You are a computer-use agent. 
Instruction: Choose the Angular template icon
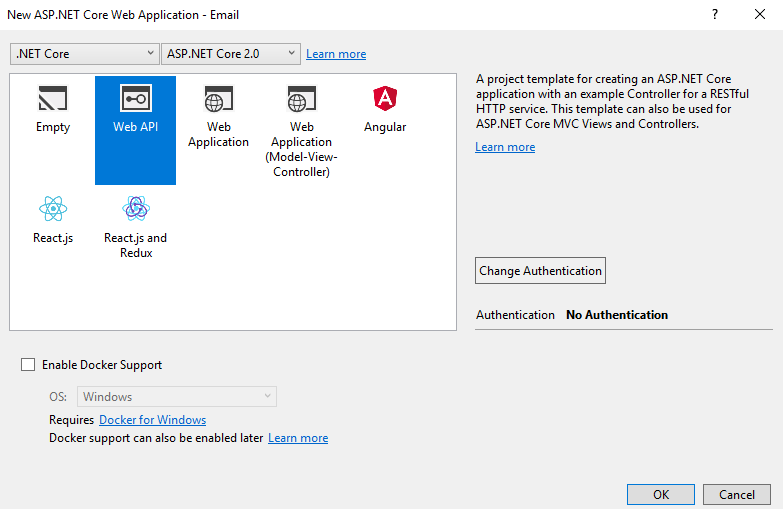[385, 98]
